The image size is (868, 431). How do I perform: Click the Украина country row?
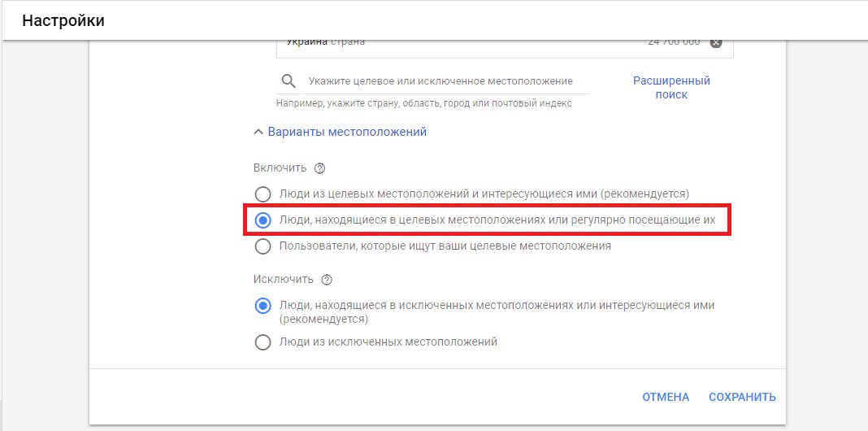(x=488, y=43)
